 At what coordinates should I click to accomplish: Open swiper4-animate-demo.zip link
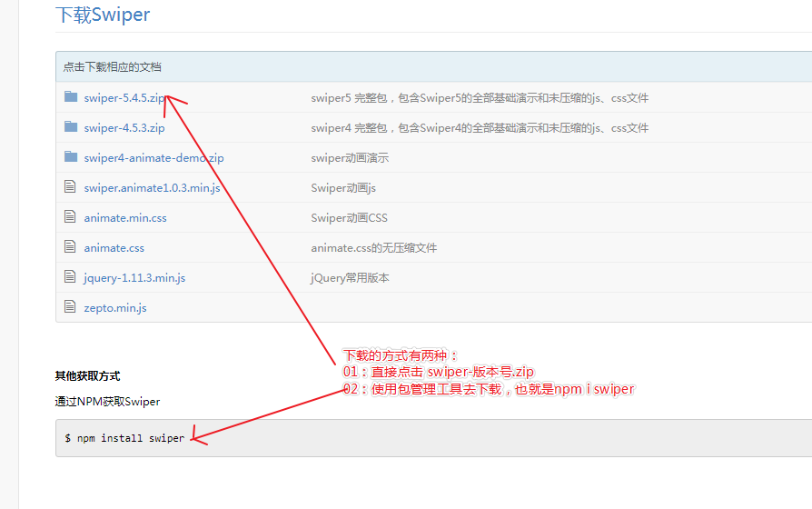(x=153, y=157)
